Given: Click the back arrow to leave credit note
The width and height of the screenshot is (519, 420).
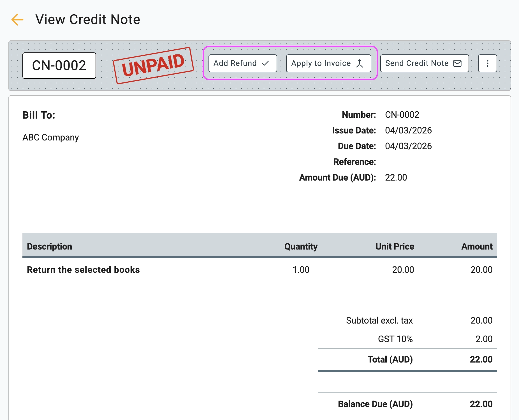Looking at the screenshot, I should (x=17, y=19).
